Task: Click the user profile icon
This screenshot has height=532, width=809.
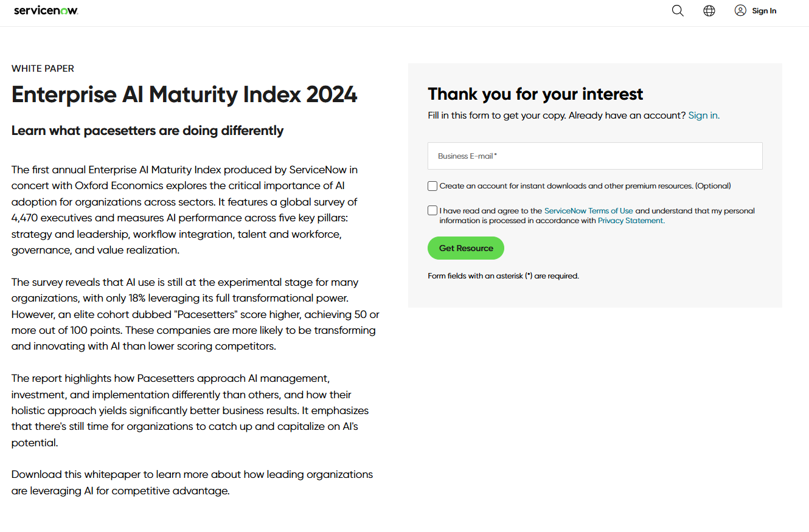Action: click(x=740, y=10)
